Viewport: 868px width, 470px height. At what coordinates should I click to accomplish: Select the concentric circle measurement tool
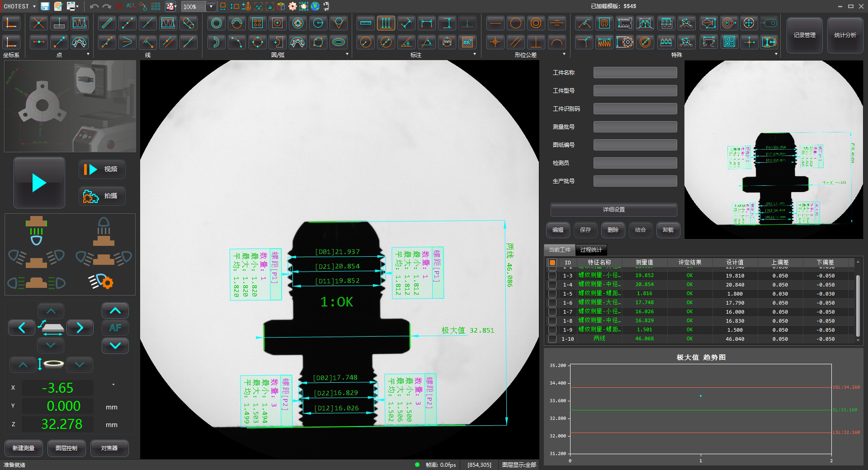tap(217, 23)
